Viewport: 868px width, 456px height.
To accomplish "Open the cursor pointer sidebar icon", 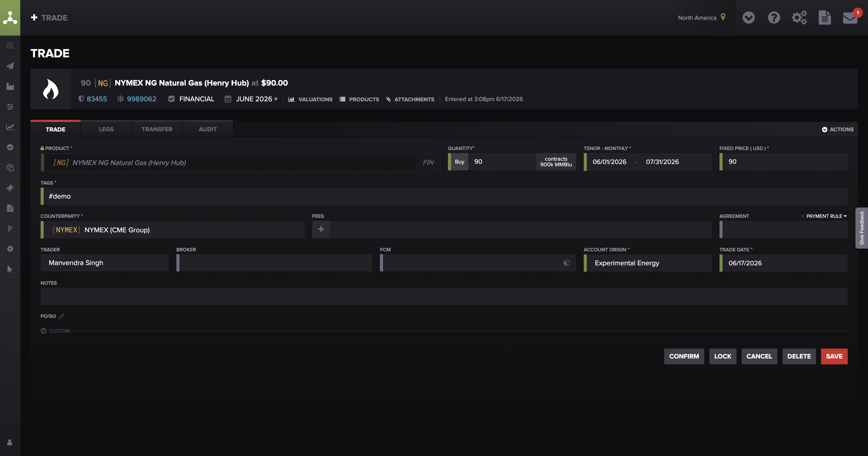I will click(x=10, y=269).
